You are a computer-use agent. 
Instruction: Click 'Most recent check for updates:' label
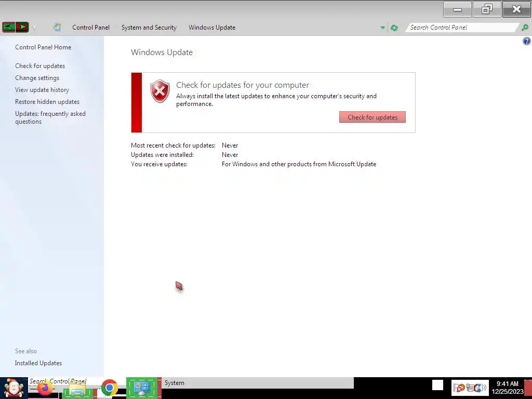tap(173, 145)
